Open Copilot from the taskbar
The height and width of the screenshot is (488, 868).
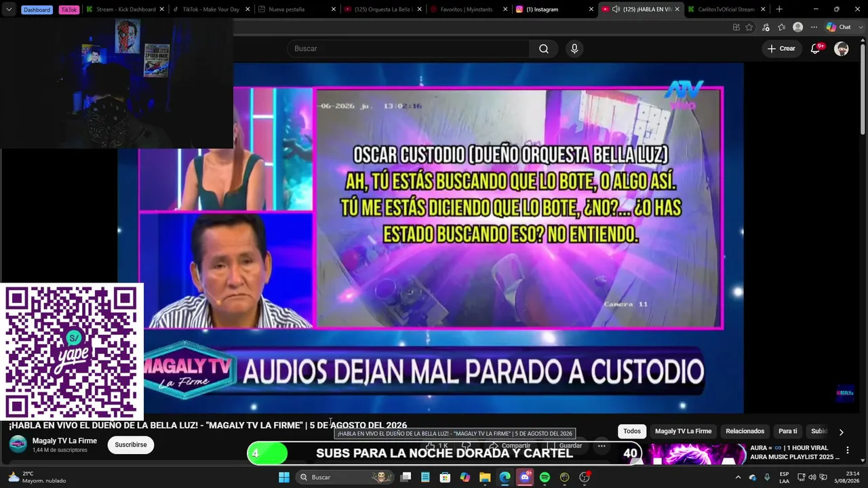click(465, 477)
